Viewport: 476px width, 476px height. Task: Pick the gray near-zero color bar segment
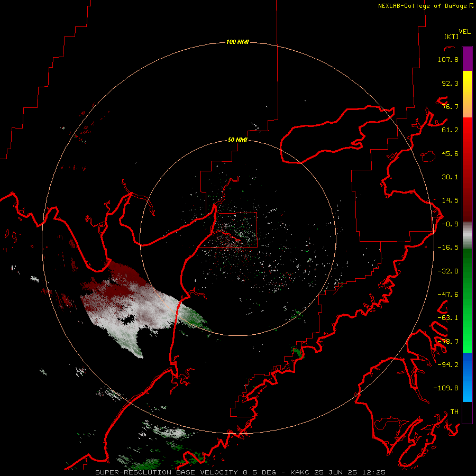tap(467, 235)
